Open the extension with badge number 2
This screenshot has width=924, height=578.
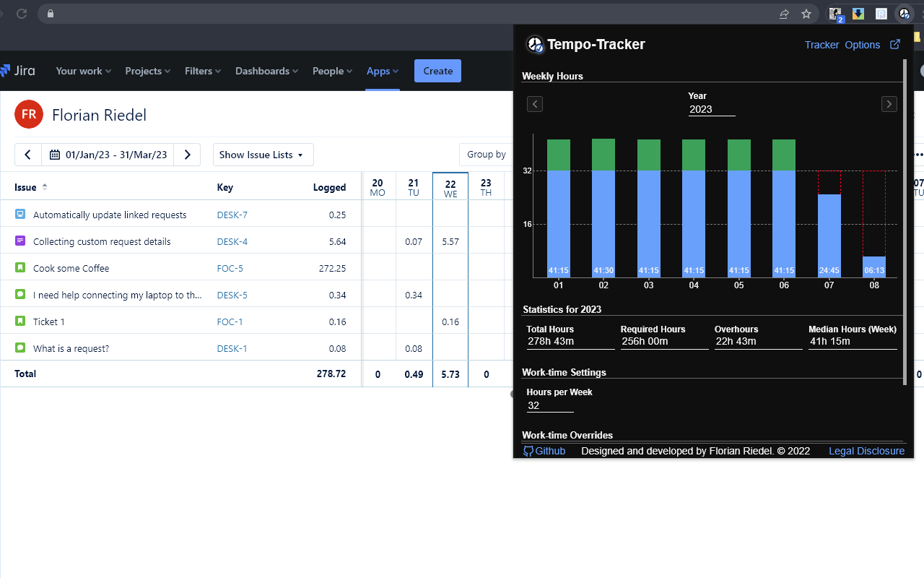click(836, 14)
